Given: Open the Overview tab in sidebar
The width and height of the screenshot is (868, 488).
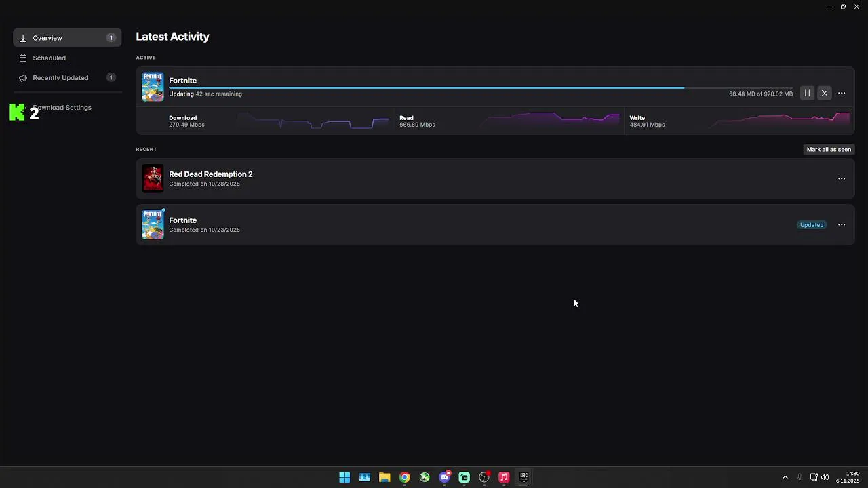Looking at the screenshot, I should [67, 38].
